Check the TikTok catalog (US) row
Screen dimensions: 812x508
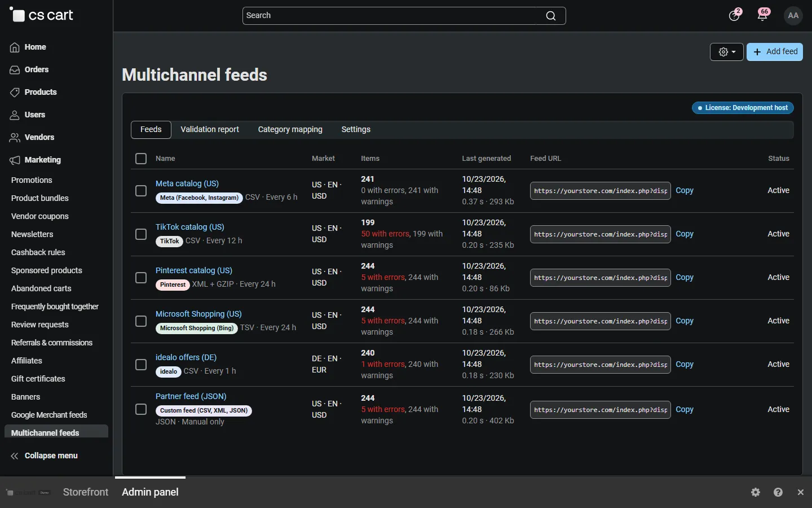[x=141, y=234]
